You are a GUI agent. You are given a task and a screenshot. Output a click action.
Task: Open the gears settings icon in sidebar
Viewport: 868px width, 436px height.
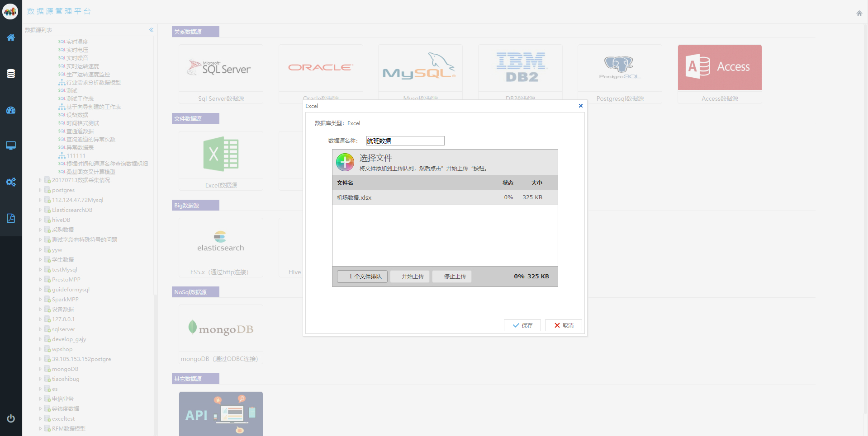click(11, 182)
